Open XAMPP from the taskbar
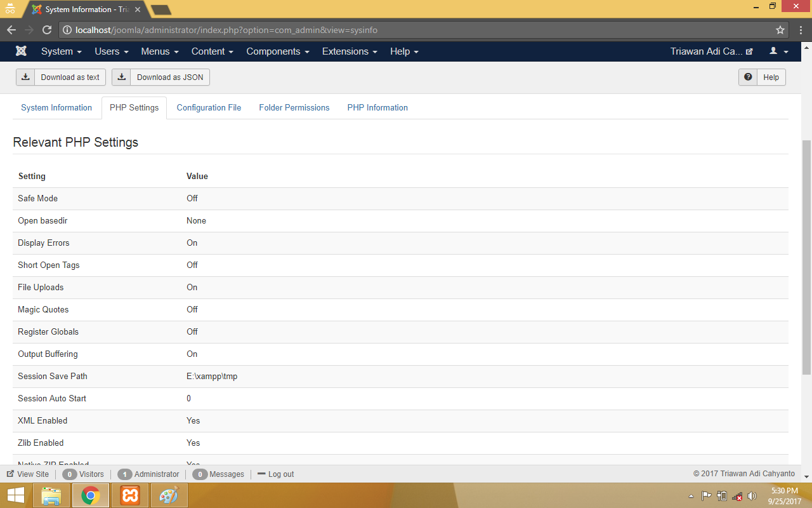 click(x=130, y=495)
